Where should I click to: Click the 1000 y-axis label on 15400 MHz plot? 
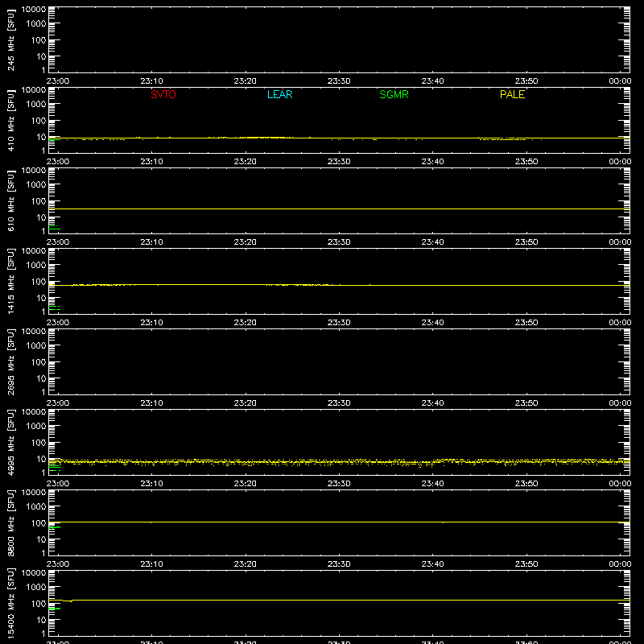[36, 588]
